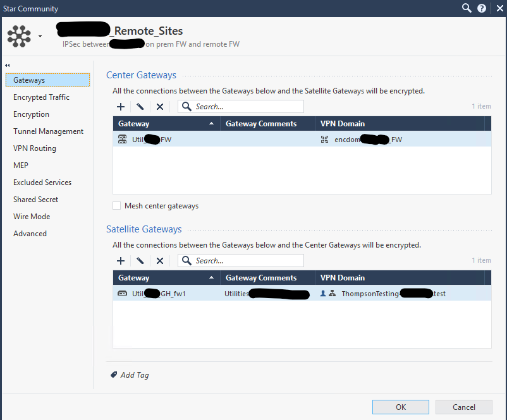Click magnifier icon in Satellite Gateways search
507x420 pixels.
pos(186,260)
